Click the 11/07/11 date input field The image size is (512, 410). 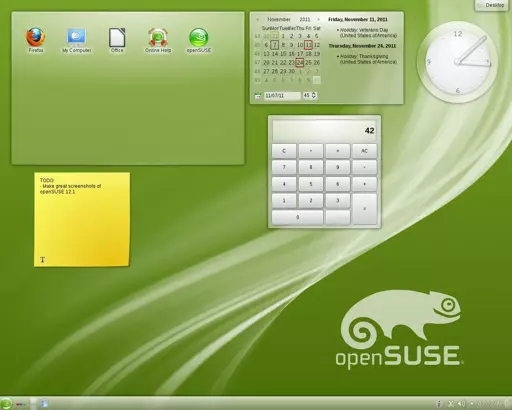coord(282,96)
